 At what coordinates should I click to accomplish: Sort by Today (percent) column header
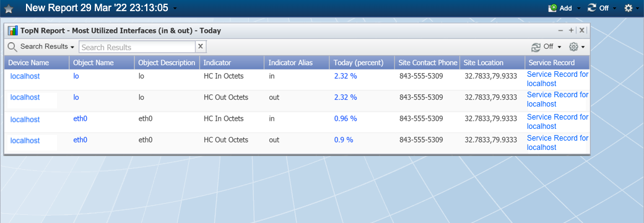point(362,63)
